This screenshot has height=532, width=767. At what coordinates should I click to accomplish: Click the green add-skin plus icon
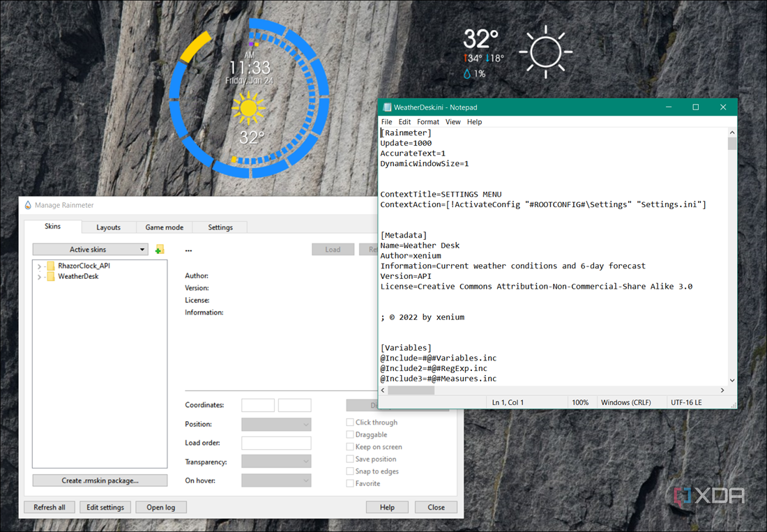coord(159,249)
